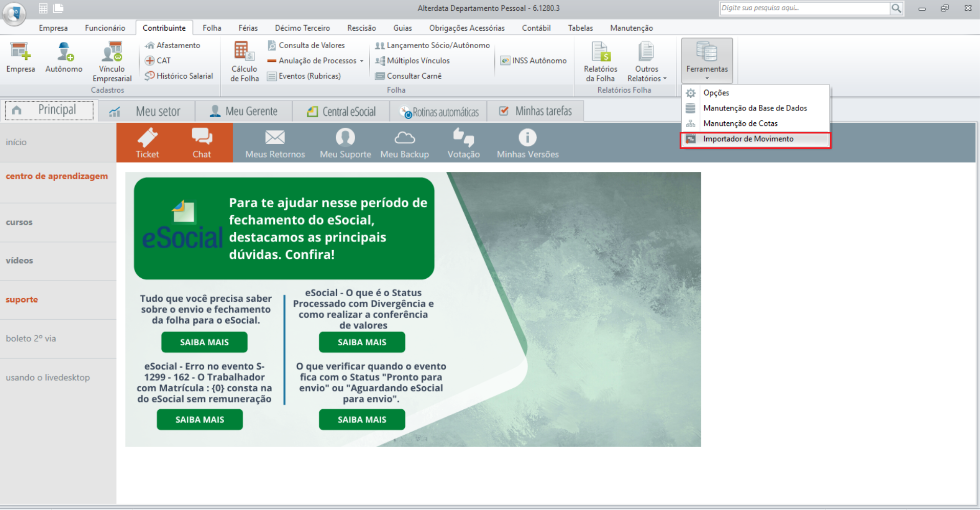Image resolution: width=980 pixels, height=510 pixels.
Task: Open Vínculo Empresarial icon
Action: (112, 62)
